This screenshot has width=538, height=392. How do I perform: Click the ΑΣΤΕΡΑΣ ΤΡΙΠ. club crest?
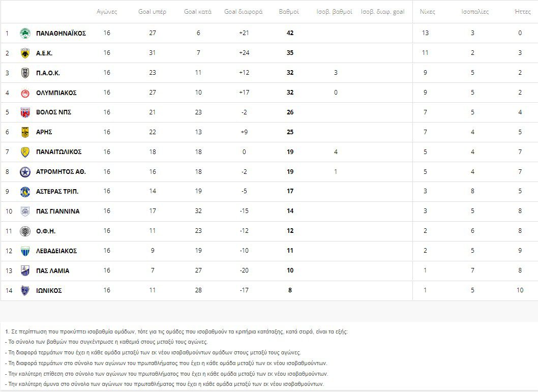click(x=25, y=192)
